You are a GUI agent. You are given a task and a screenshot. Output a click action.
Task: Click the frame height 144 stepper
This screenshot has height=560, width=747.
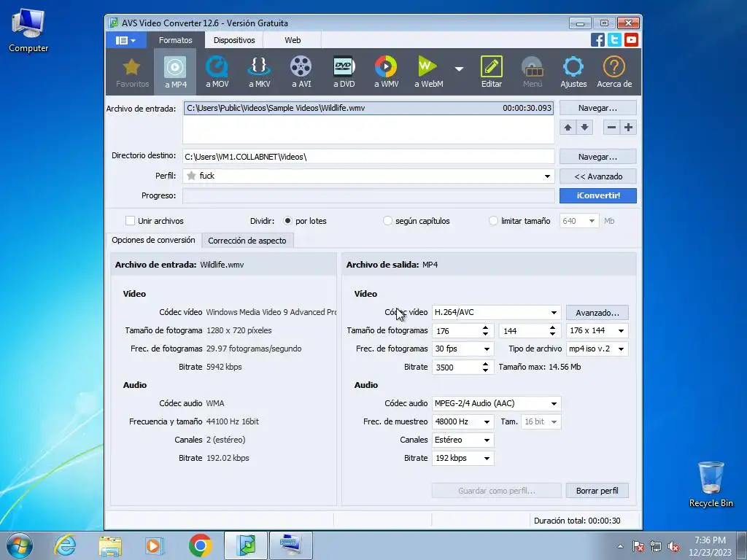[553, 330]
